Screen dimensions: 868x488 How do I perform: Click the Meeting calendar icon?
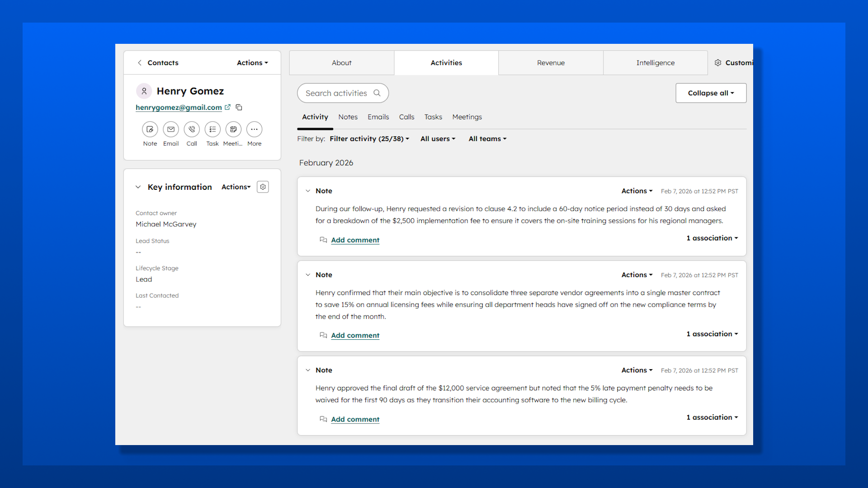point(233,129)
